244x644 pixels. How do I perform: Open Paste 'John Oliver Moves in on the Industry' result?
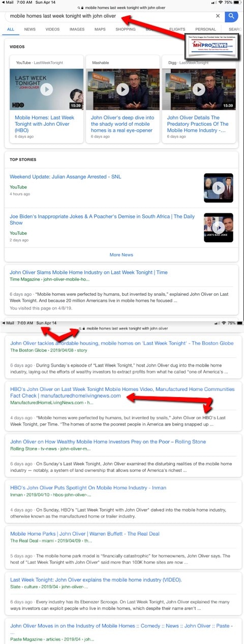tap(122, 625)
